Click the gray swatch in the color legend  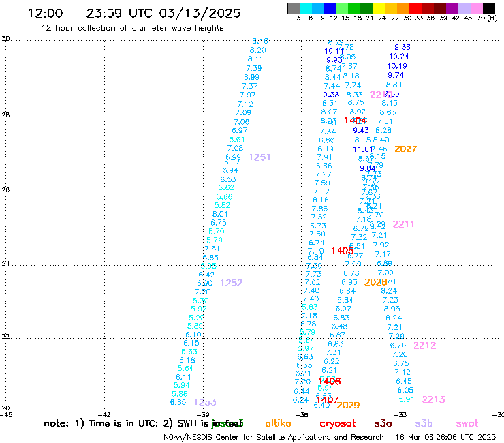[x=294, y=8]
